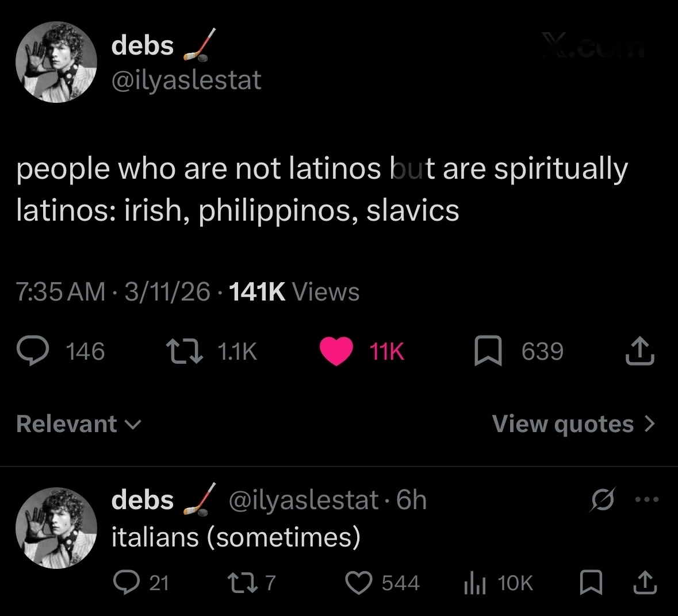Reply to the main tweet via comment icon
The width and height of the screenshot is (678, 616).
coord(36,351)
